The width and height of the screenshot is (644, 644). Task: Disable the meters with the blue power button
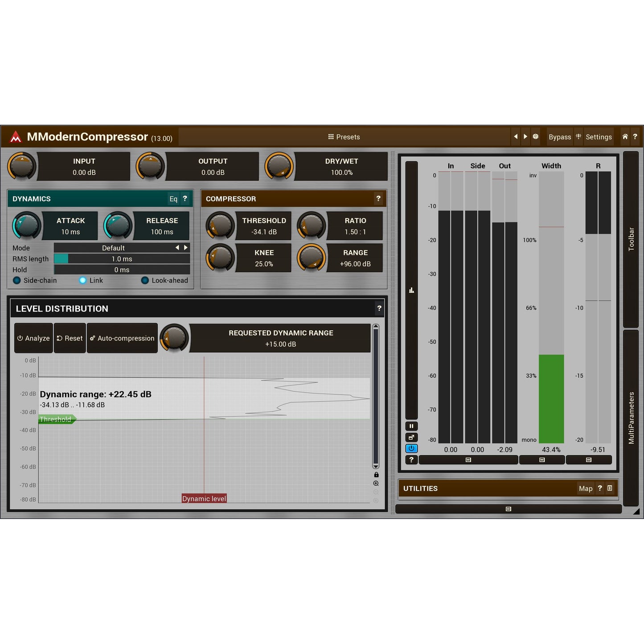click(411, 448)
